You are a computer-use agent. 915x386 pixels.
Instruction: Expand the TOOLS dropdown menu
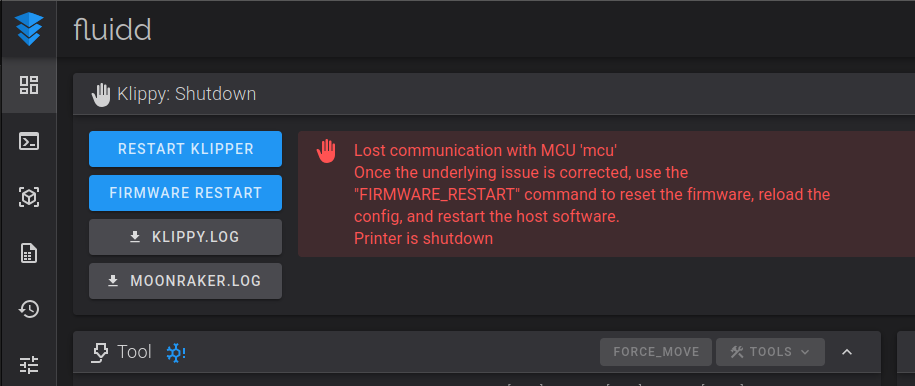(770, 352)
